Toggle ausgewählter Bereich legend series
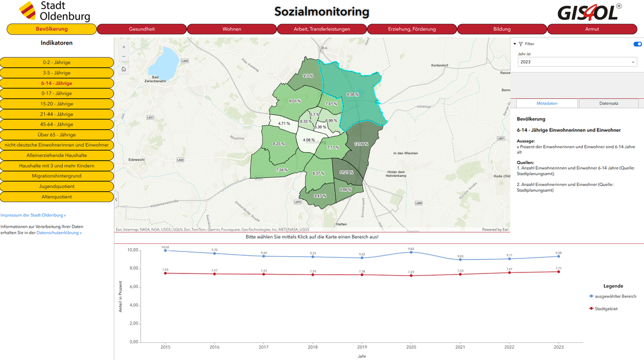This screenshot has height=360, width=644. click(x=612, y=296)
